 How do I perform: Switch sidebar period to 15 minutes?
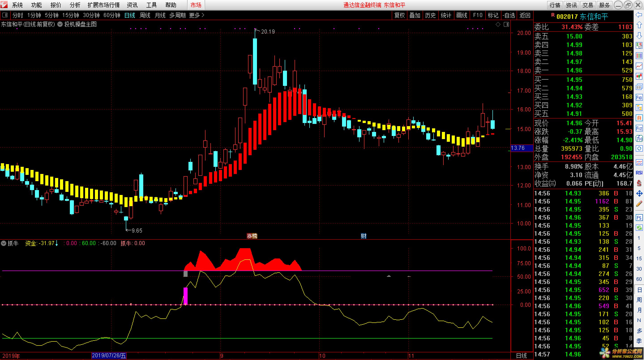click(x=639, y=258)
